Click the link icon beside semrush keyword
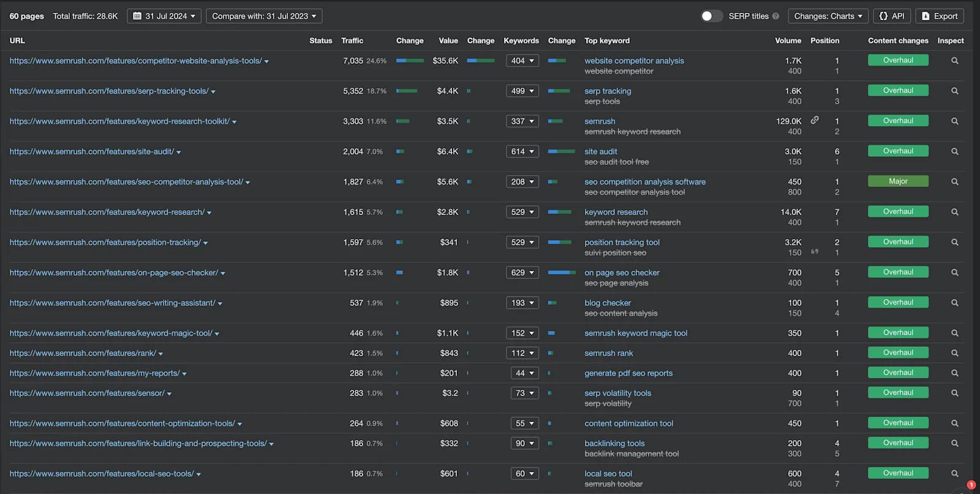 [x=815, y=120]
